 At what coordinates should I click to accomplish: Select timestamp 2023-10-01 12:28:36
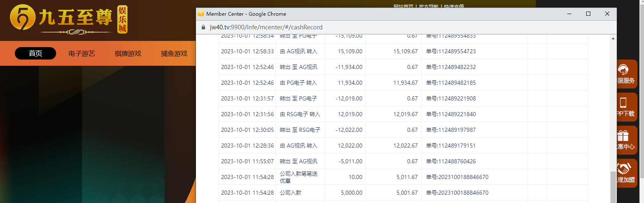[x=248, y=146]
